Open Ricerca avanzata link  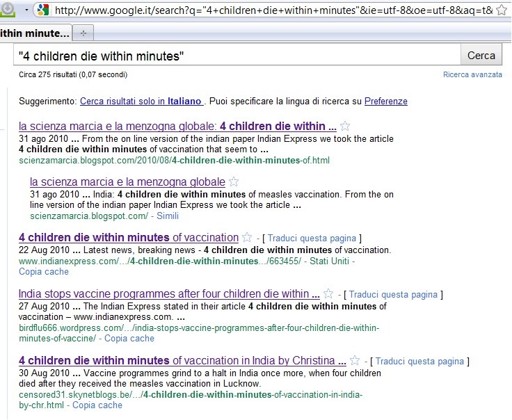pyautogui.click(x=472, y=74)
